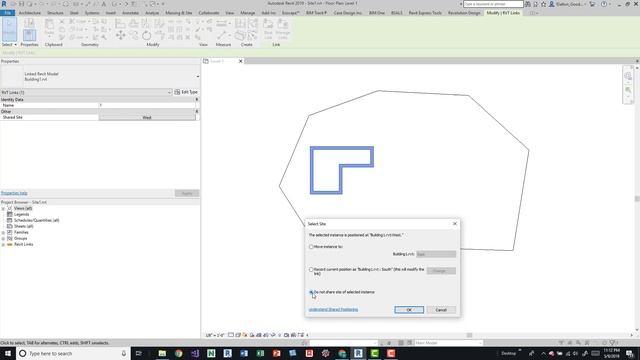
Task: Open the Properties help link
Action: coord(14,193)
